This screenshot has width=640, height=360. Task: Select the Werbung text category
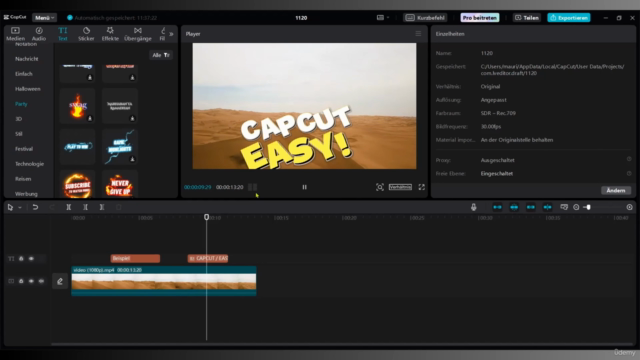point(26,194)
